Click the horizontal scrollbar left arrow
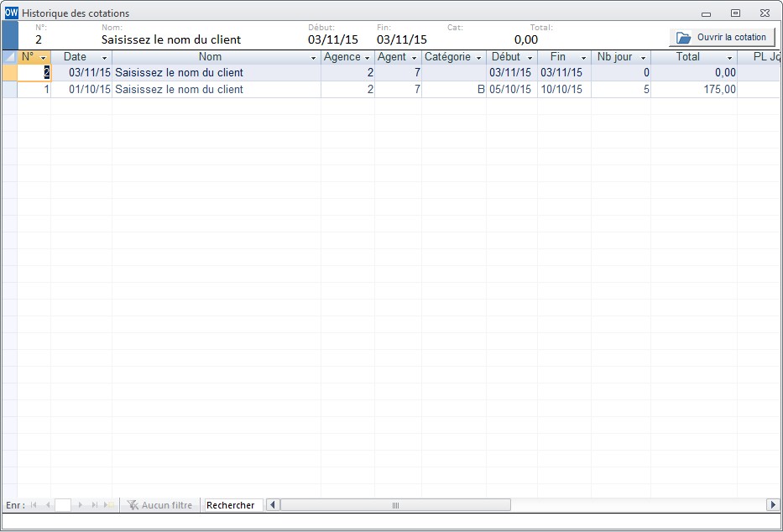This screenshot has height=532, width=783. (273, 505)
